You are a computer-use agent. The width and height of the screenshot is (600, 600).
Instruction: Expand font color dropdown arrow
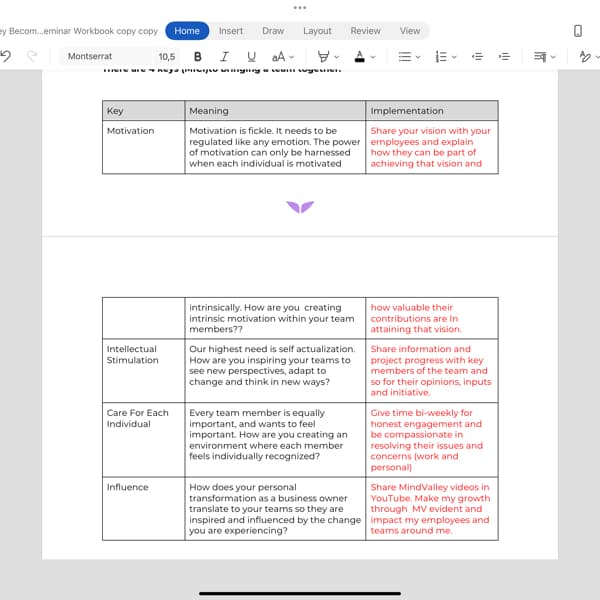coord(373,57)
